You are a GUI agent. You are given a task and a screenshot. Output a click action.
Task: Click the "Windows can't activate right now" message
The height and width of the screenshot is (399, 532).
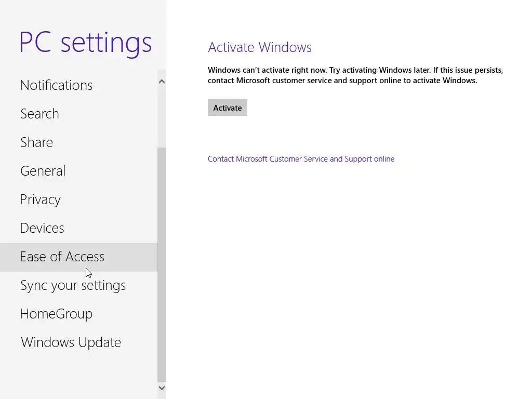coord(355,75)
